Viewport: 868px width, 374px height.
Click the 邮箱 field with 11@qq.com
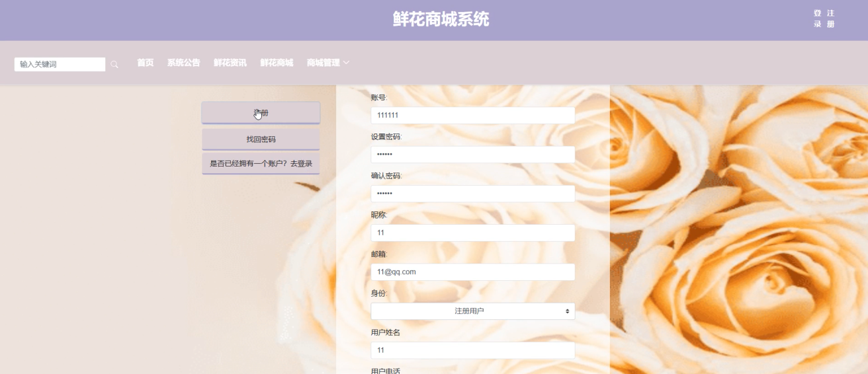tap(472, 272)
